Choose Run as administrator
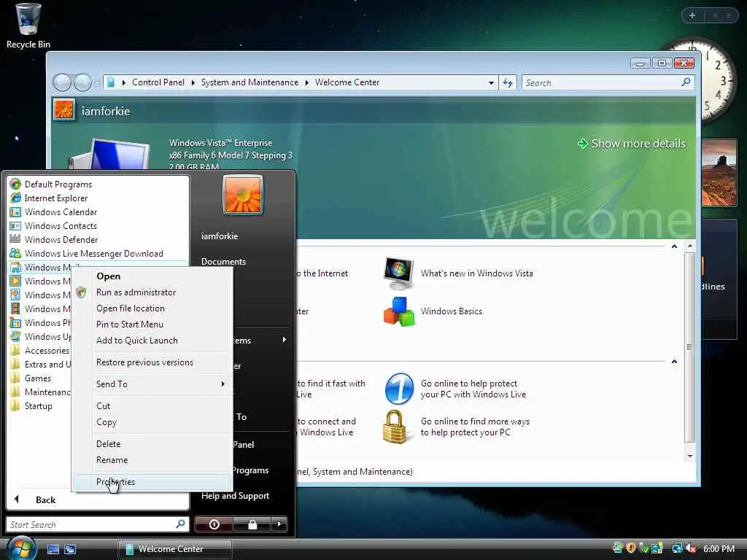Screen dimensions: 747x560 tap(152, 292)
